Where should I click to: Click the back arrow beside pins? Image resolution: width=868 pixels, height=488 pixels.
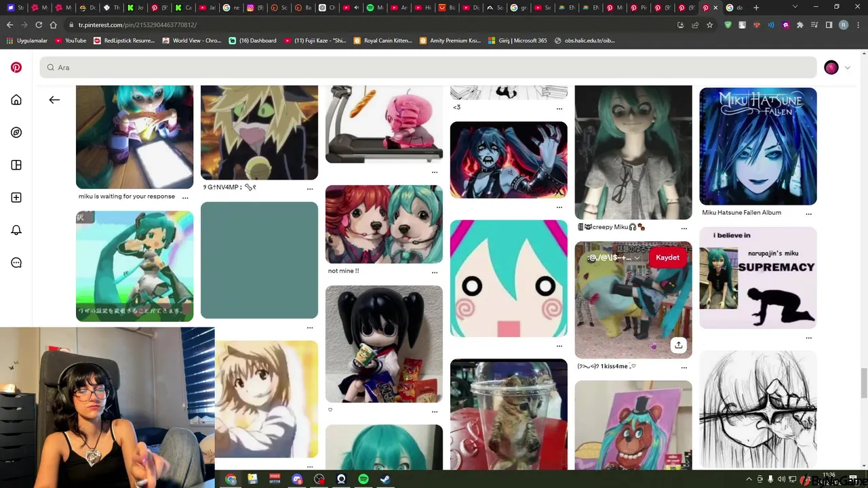coord(54,100)
